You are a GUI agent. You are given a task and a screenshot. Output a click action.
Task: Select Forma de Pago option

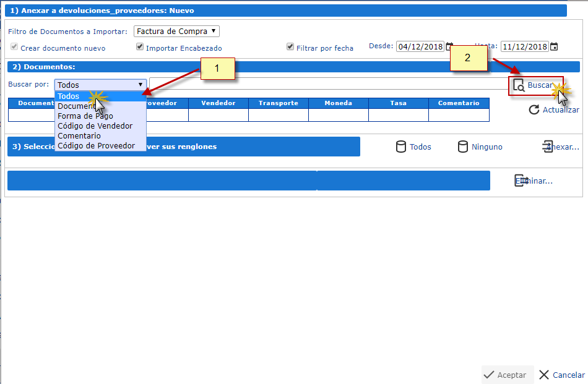coord(100,116)
